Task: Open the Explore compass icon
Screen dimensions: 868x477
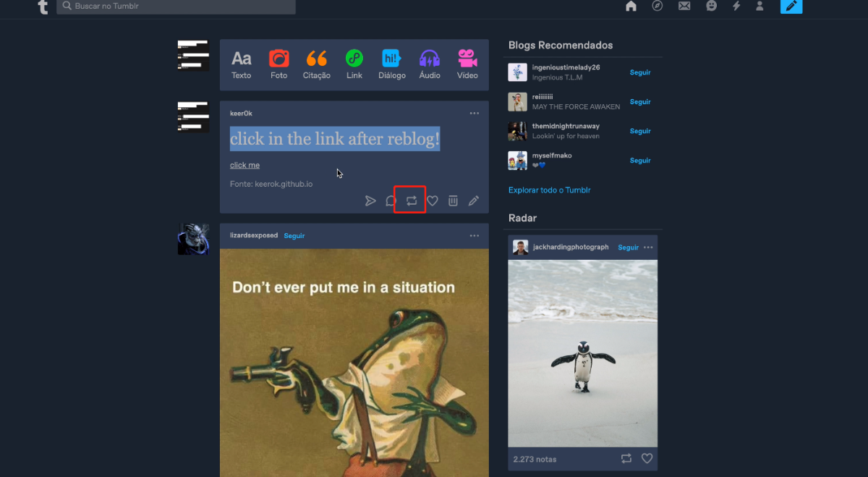Action: click(x=657, y=6)
